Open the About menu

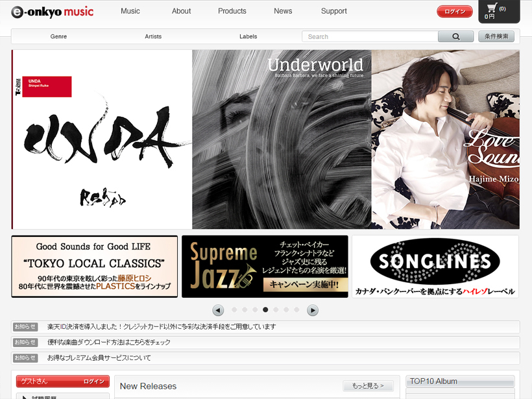[x=181, y=11]
